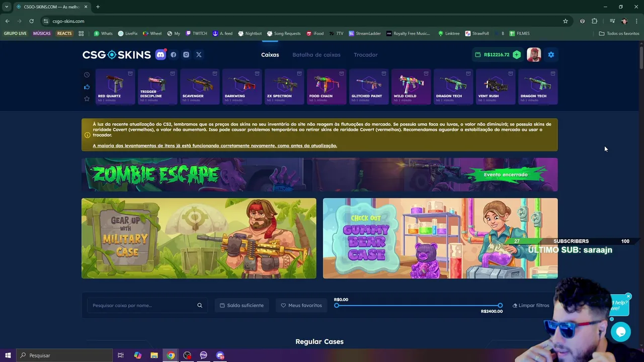
Task: Open the Zombie Escape event banner
Action: pos(319,174)
